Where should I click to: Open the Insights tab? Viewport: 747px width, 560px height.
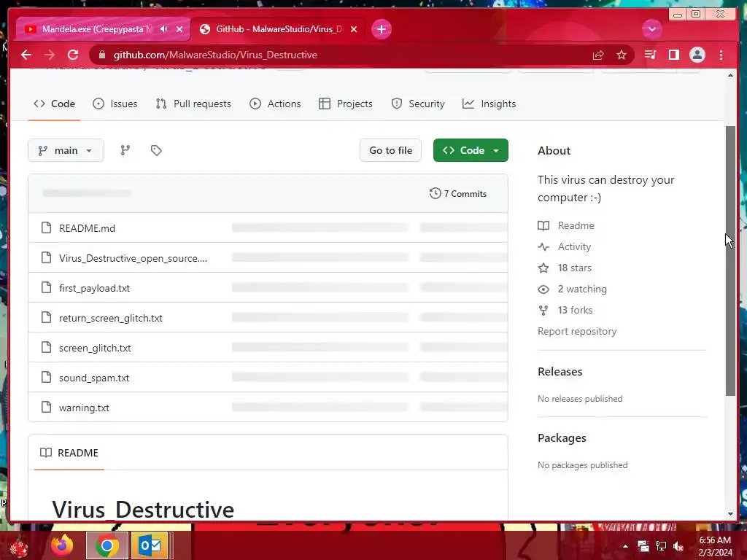[489, 104]
